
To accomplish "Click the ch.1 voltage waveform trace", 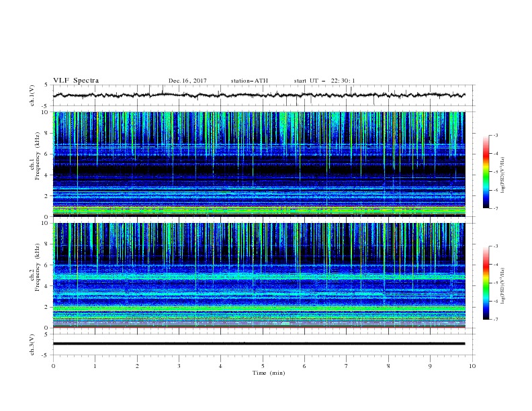I will coord(259,95).
